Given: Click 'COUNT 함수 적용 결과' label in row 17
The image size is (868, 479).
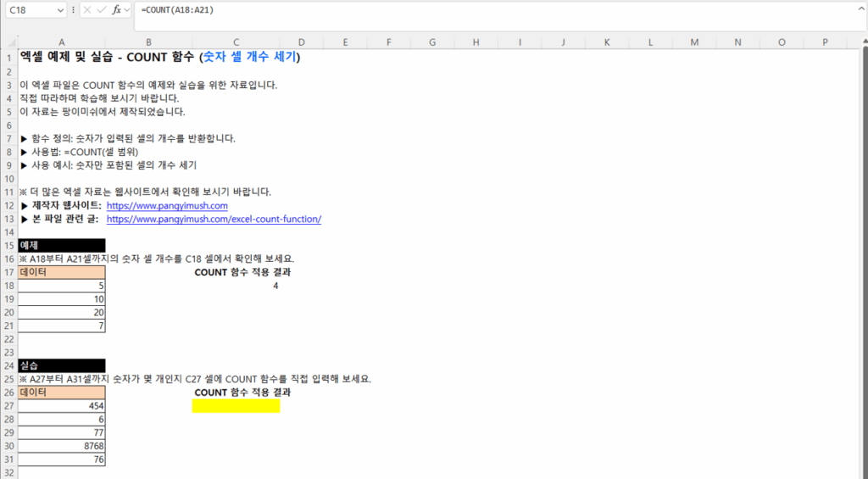Looking at the screenshot, I should (242, 272).
